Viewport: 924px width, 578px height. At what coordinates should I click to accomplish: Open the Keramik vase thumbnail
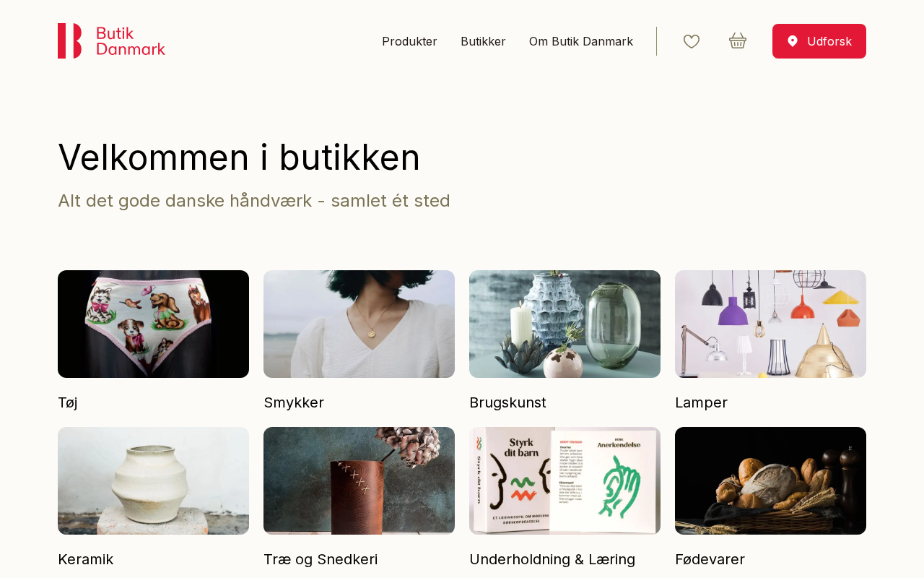[153, 480]
